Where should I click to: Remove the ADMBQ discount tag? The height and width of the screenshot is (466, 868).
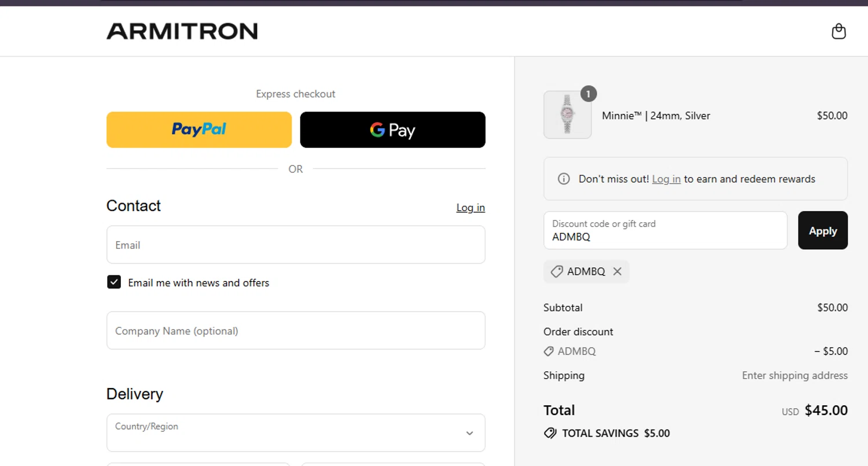click(617, 272)
